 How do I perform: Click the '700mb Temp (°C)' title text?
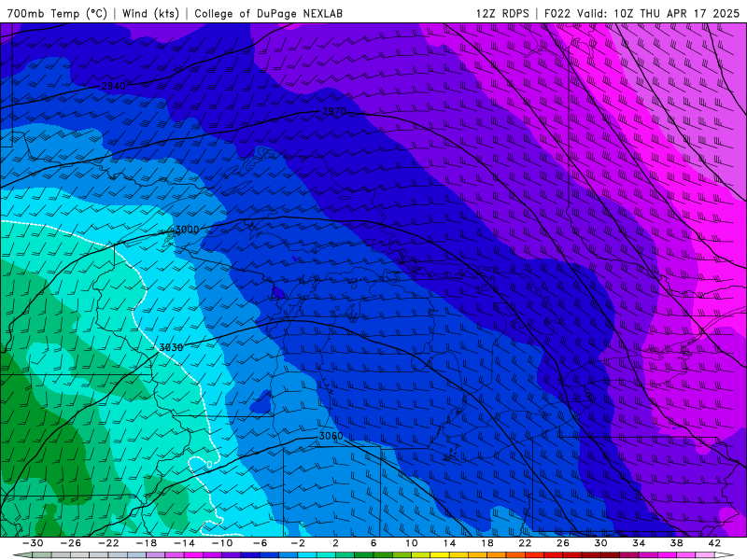tap(57, 13)
